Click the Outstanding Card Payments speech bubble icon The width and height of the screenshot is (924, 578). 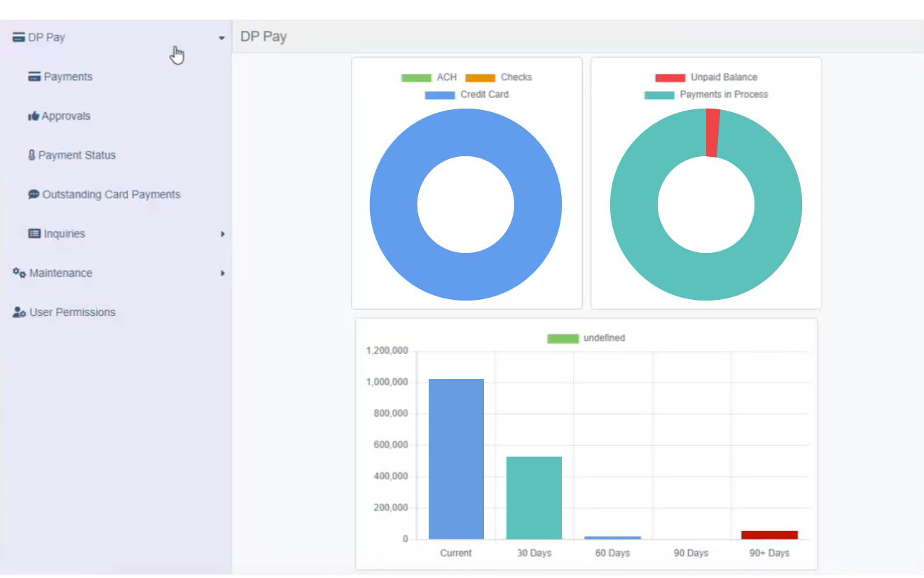34,195
